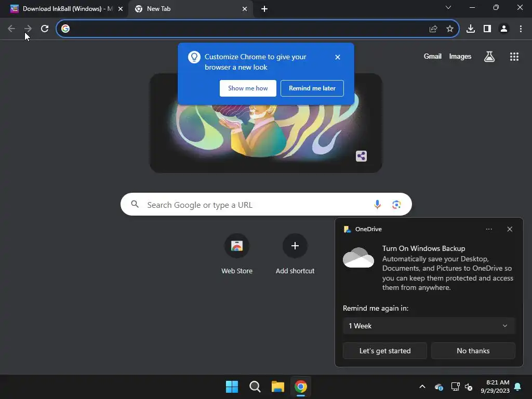
Task: Share this page via address bar icon
Action: click(433, 29)
